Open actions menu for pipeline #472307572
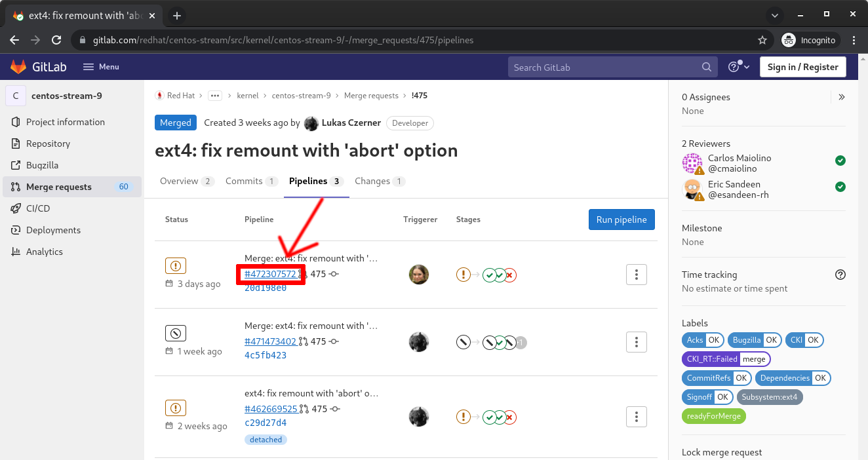This screenshot has width=868, height=460. click(636, 275)
